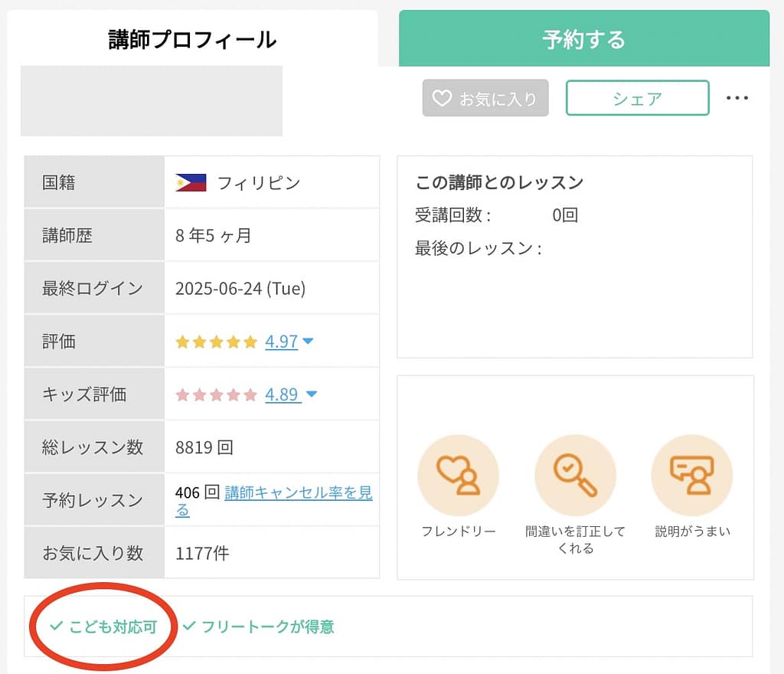Open the 予約する tab

pyautogui.click(x=583, y=40)
